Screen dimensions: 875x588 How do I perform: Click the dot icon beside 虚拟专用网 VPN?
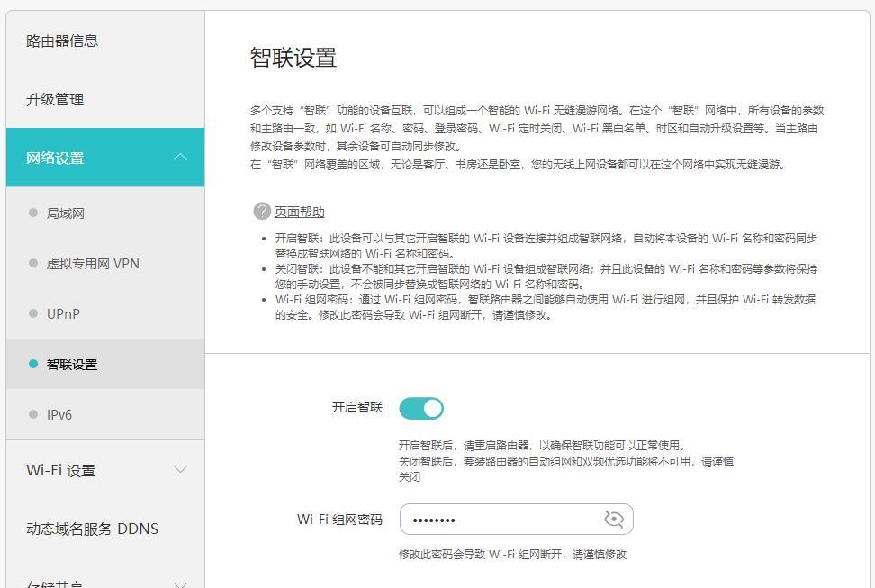click(32, 264)
